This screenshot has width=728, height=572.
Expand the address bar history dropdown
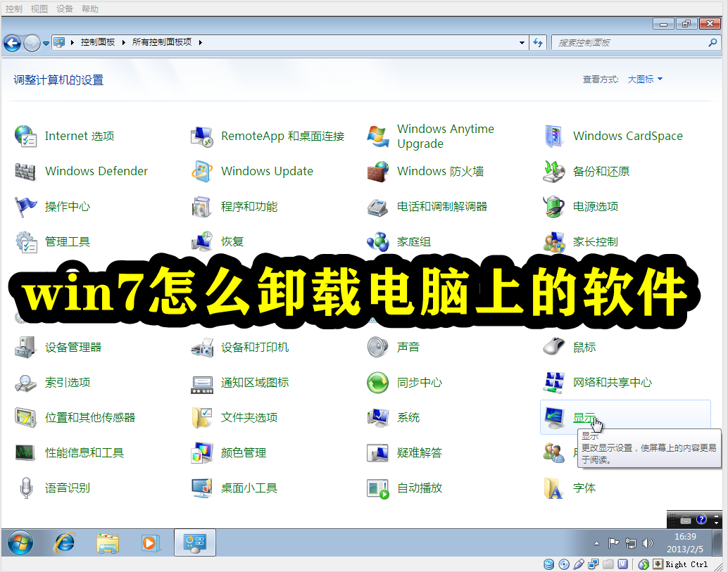coord(521,42)
